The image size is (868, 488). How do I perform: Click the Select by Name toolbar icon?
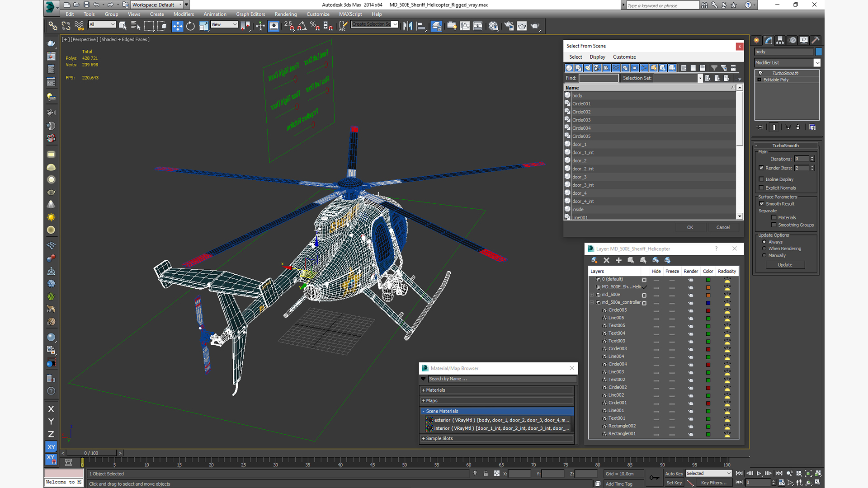click(x=136, y=26)
